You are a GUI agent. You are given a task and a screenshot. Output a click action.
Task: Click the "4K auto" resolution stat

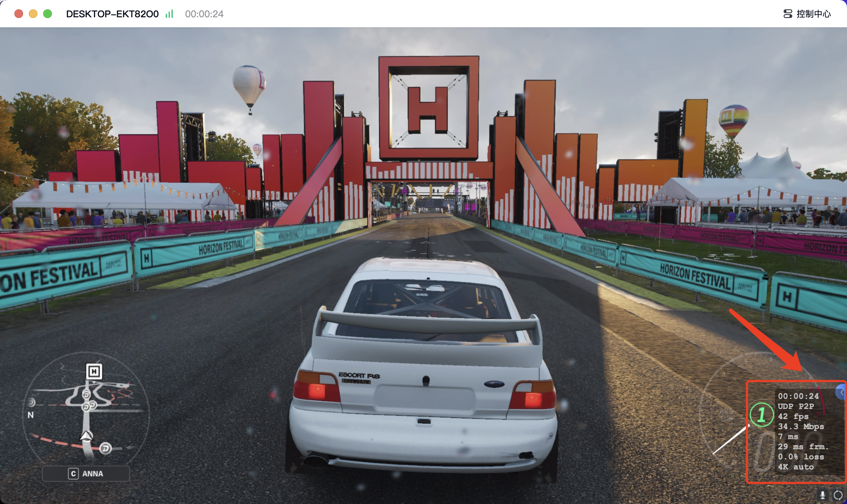796,467
